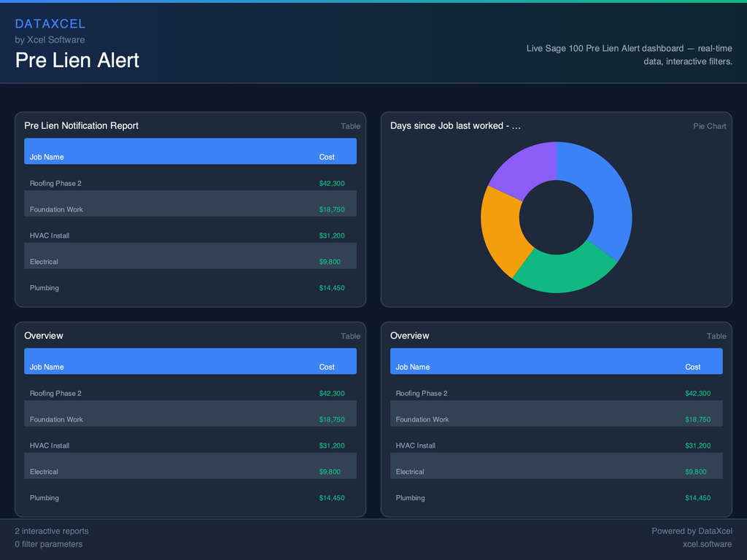Click the Pre Lien Notification Report title
747x560 pixels.
(81, 125)
